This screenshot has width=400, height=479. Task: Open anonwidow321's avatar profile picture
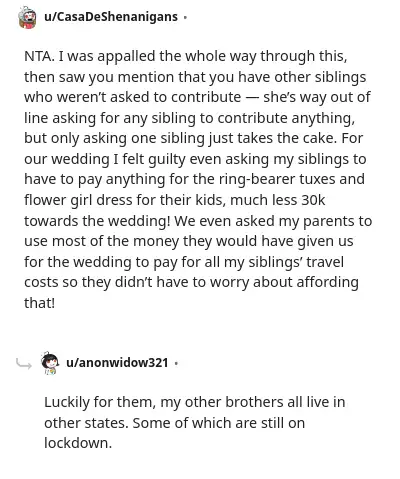pyautogui.click(x=50, y=363)
